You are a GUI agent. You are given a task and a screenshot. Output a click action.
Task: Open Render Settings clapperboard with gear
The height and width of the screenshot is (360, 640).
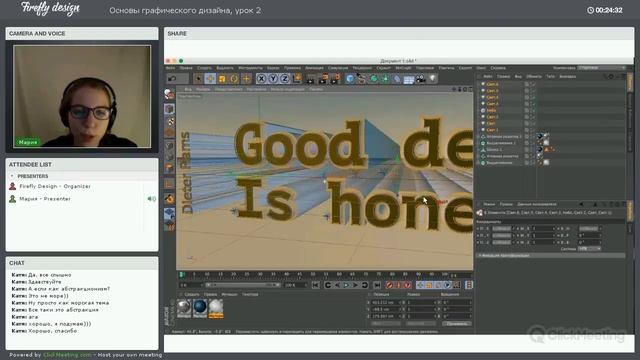(x=335, y=78)
